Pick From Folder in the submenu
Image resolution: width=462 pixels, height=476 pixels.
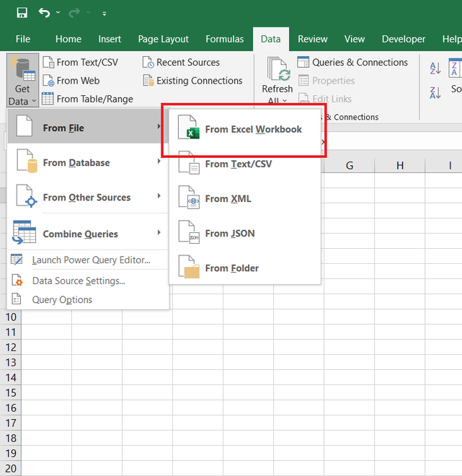(x=231, y=268)
